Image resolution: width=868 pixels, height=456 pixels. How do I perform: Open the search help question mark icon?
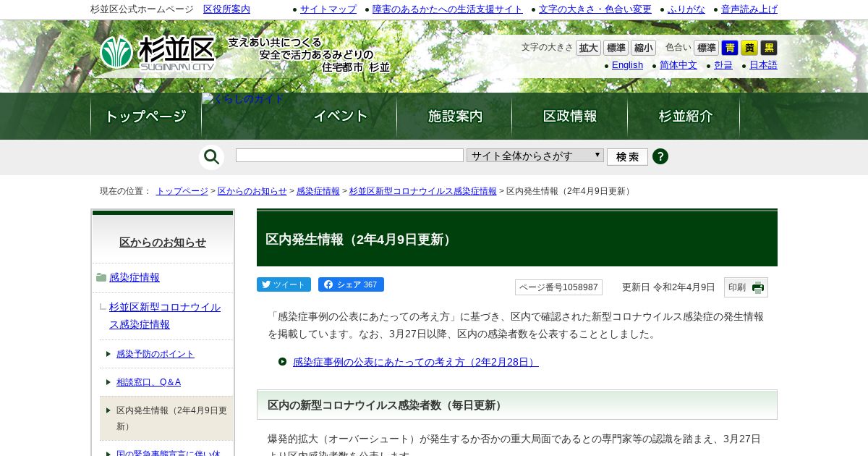tap(660, 156)
